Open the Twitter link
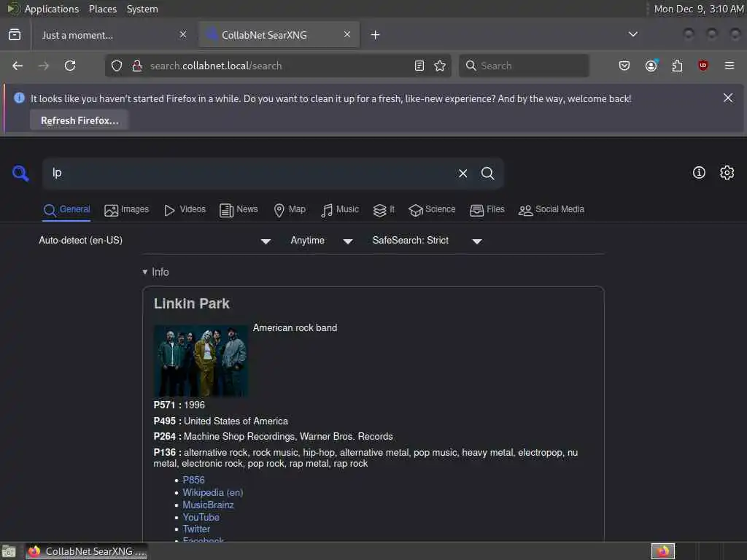This screenshot has width=747, height=560. click(x=196, y=529)
